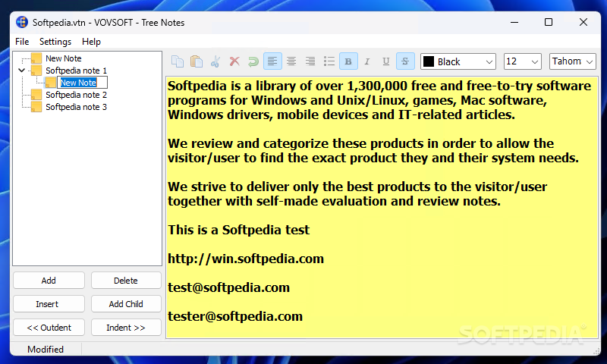Toggle strikethrough formatting
This screenshot has width=607, height=364.
[x=405, y=61]
